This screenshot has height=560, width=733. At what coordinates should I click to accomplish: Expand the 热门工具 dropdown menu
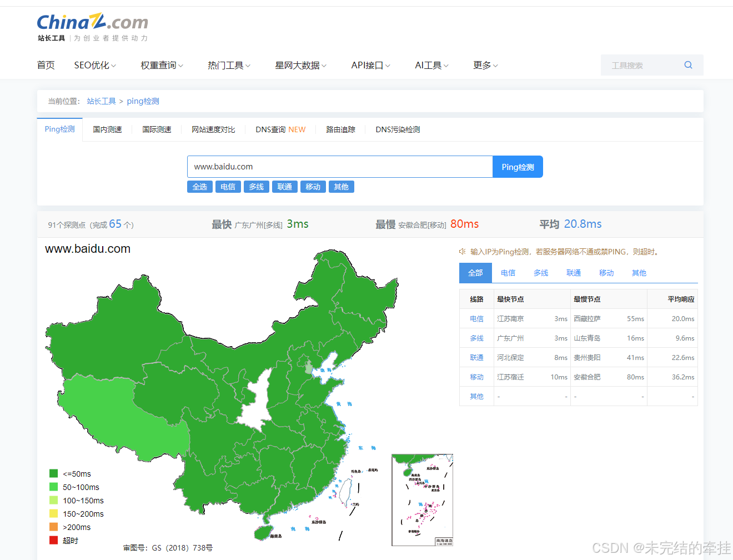pos(229,66)
